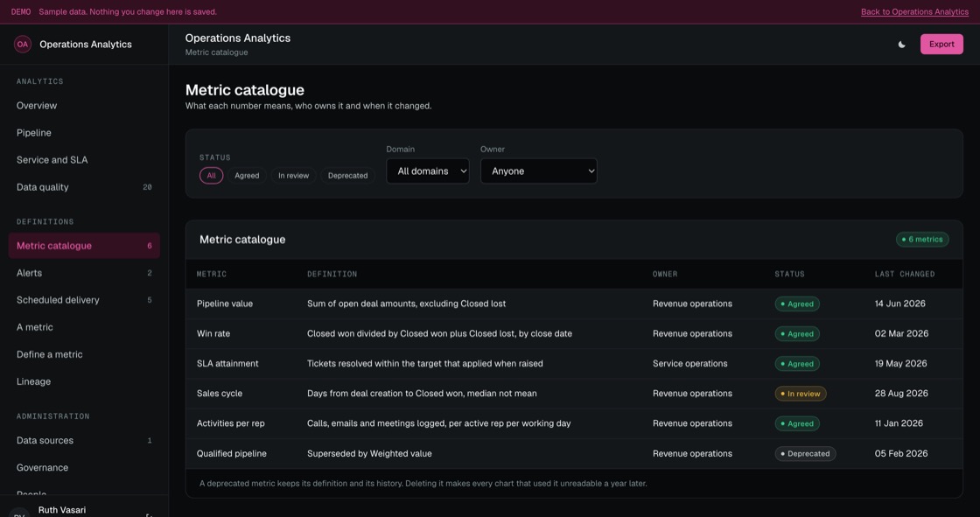
Task: Open the Anyone owner dropdown
Action: point(539,171)
